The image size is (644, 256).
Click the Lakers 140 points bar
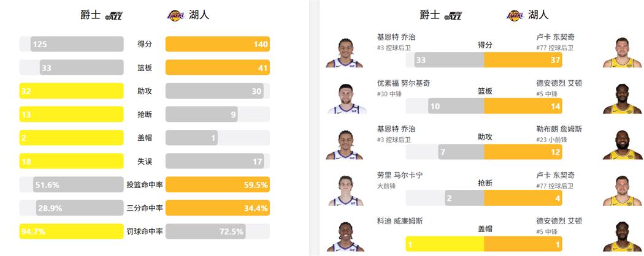tap(218, 44)
